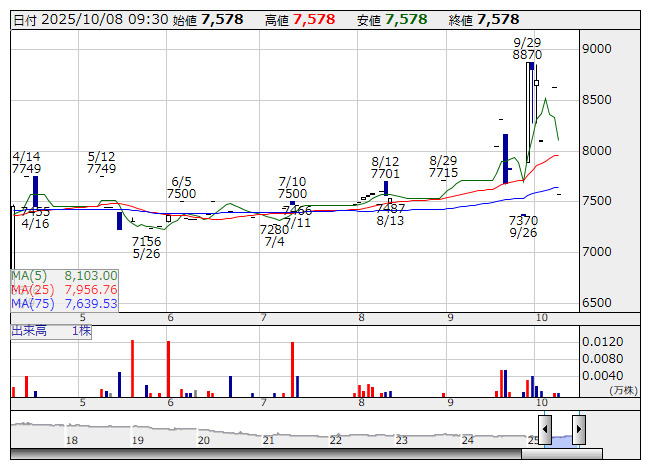Click the MA(5) legend entry
The height and width of the screenshot is (470, 653).
pyautogui.click(x=64, y=276)
